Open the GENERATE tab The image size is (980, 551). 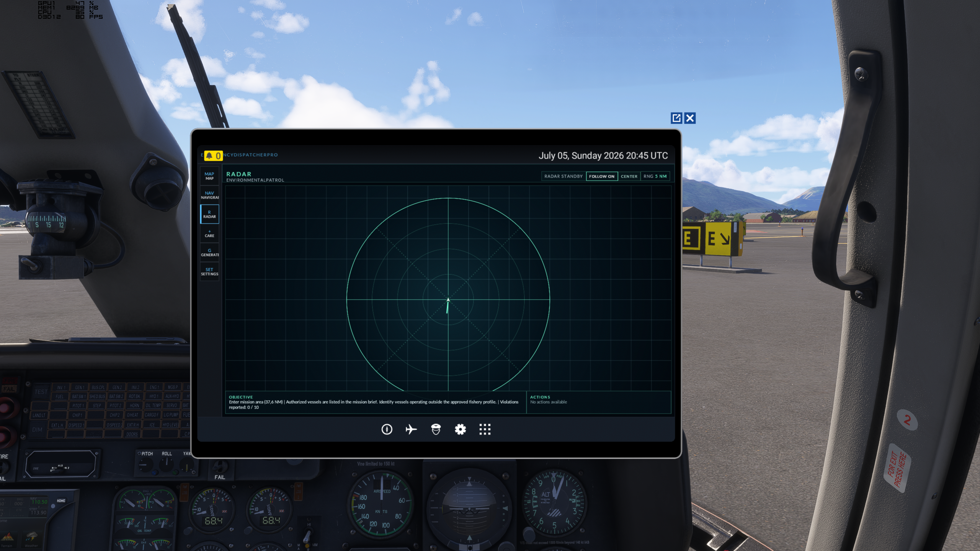click(209, 253)
